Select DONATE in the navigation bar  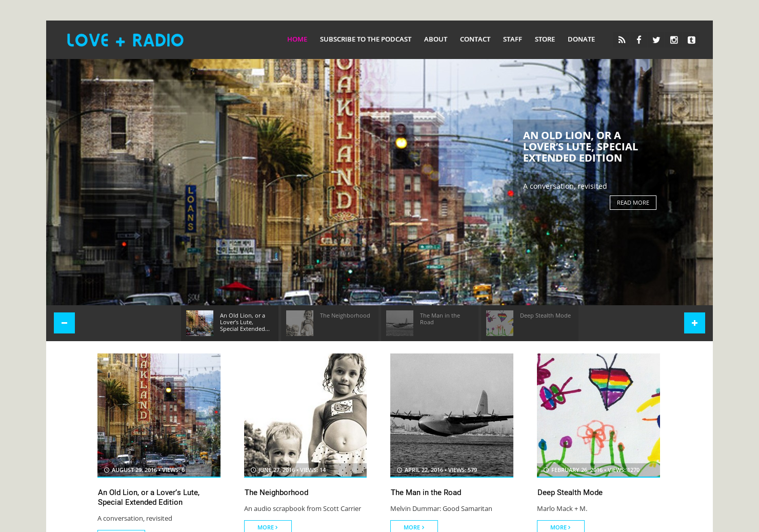(x=581, y=39)
